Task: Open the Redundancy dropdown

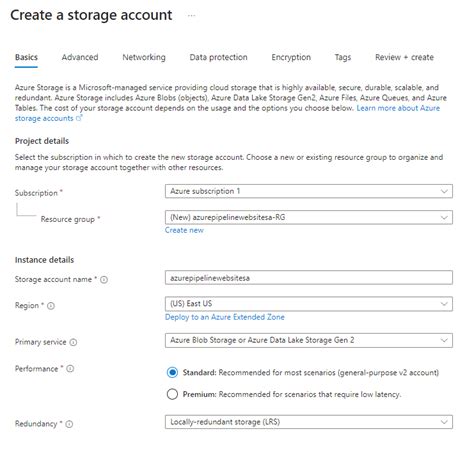Action: (x=309, y=422)
